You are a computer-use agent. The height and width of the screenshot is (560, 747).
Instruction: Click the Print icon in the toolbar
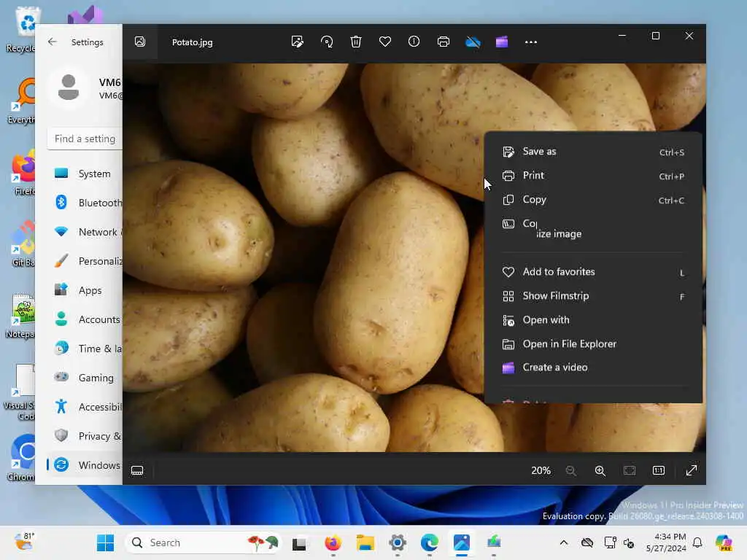pyautogui.click(x=443, y=42)
